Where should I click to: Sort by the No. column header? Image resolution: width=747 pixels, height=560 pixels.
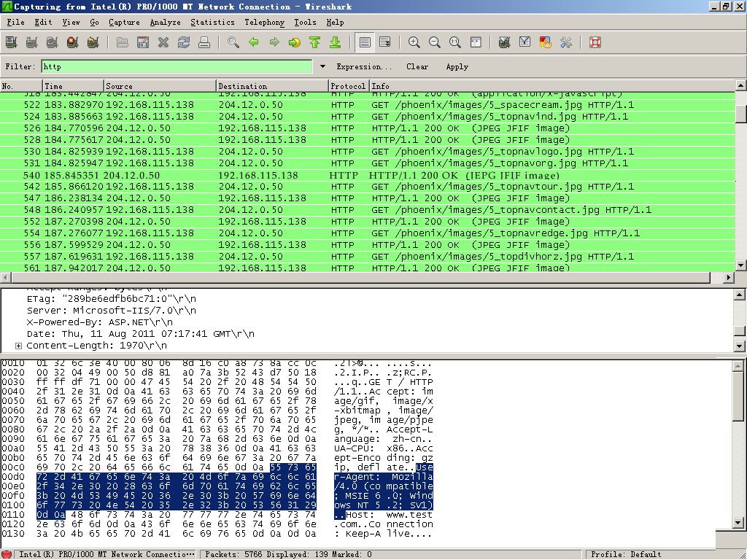pyautogui.click(x=21, y=86)
